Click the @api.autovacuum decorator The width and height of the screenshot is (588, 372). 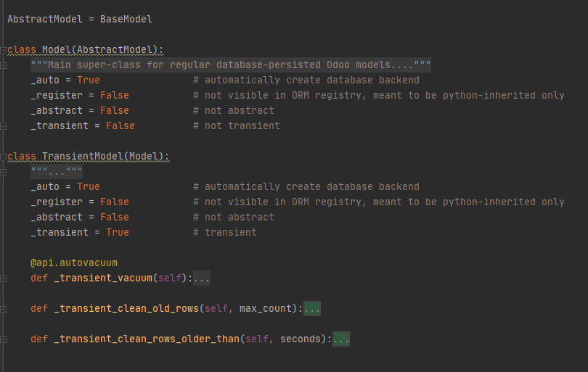click(74, 263)
